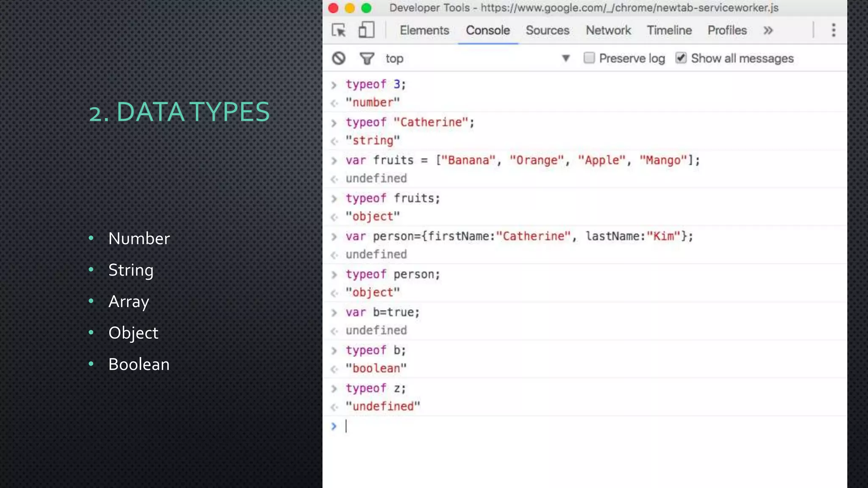Click the 'Object' bullet on the slide
Screen dimensions: 868x488
pos(133,333)
